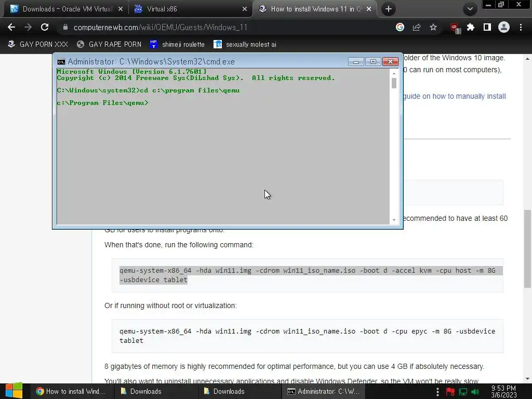This screenshot has width=532, height=399.
Task: Open the Extensions puzzle icon
Action: (x=471, y=27)
